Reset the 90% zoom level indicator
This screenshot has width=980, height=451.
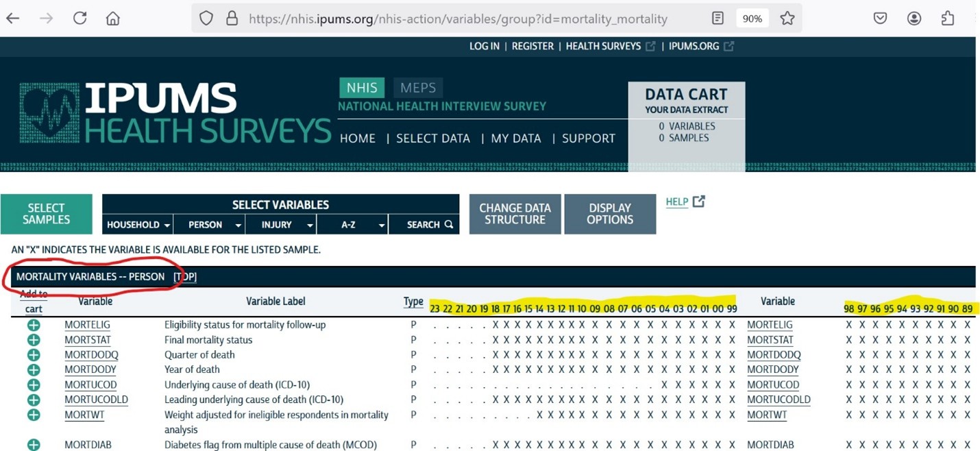point(752,19)
